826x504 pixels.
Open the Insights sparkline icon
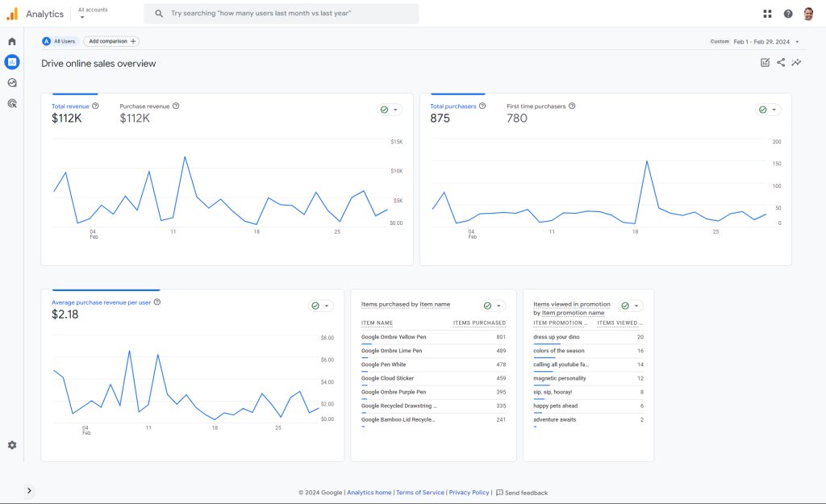click(796, 63)
